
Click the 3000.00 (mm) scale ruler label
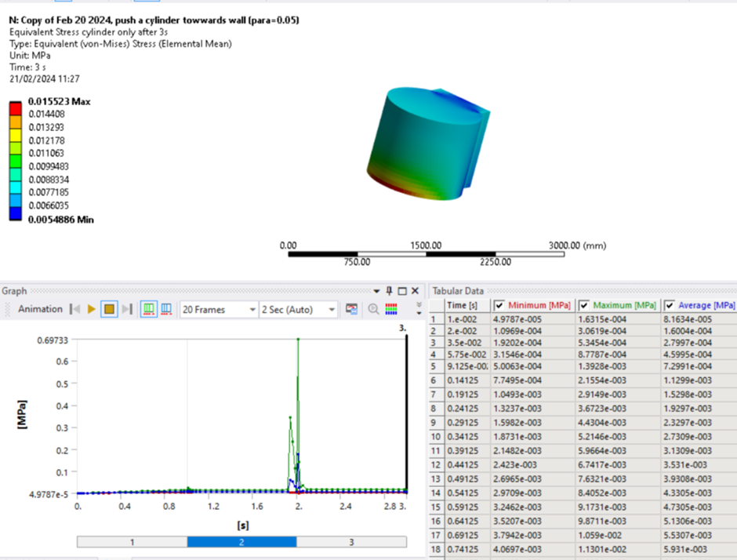(x=577, y=245)
